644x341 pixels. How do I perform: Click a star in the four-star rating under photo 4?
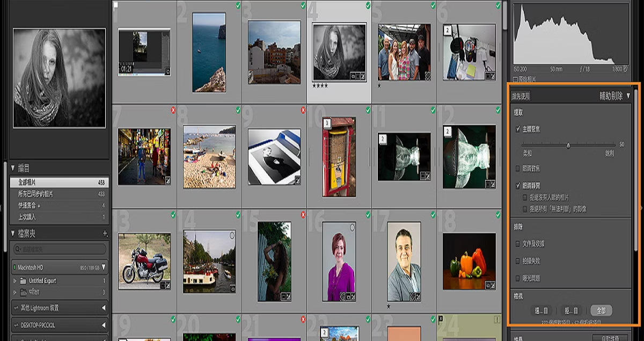[320, 86]
